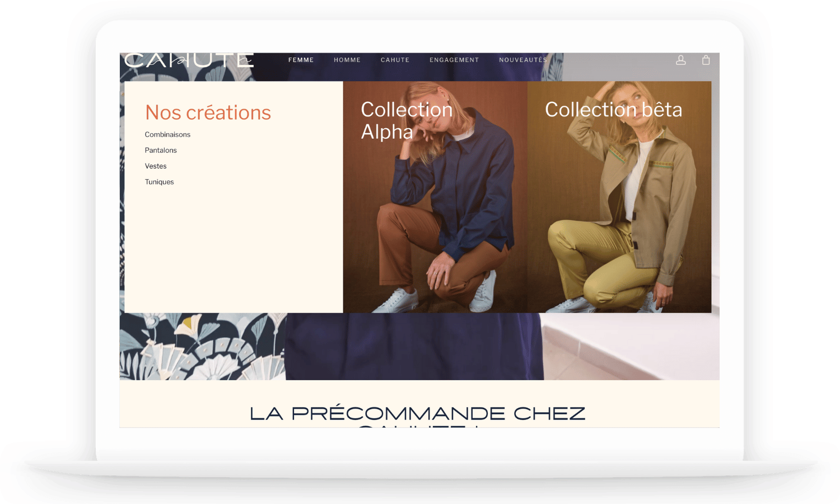The image size is (840, 504).
Task: Click the Collection Alpha title text
Action: (407, 120)
